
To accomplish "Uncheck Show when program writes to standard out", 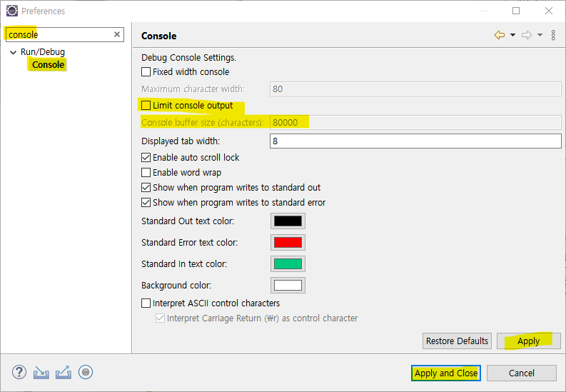I will tap(146, 187).
